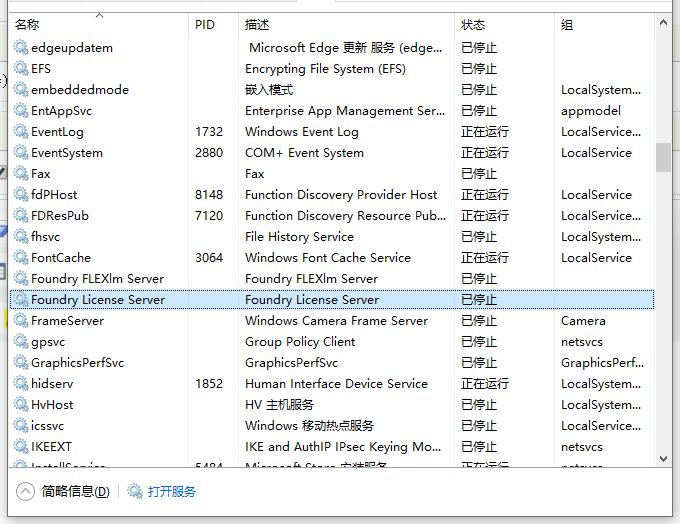Click the gear icon next to gpsvc

tap(21, 342)
